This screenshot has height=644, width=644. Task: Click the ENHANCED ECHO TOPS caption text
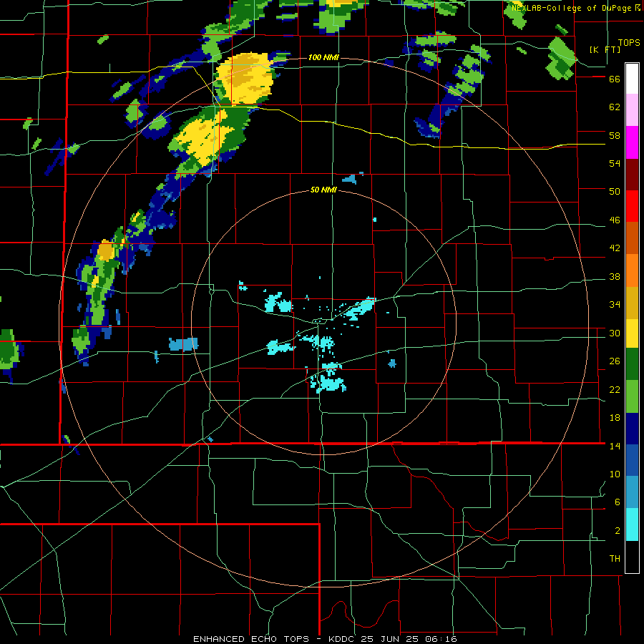tap(251, 639)
